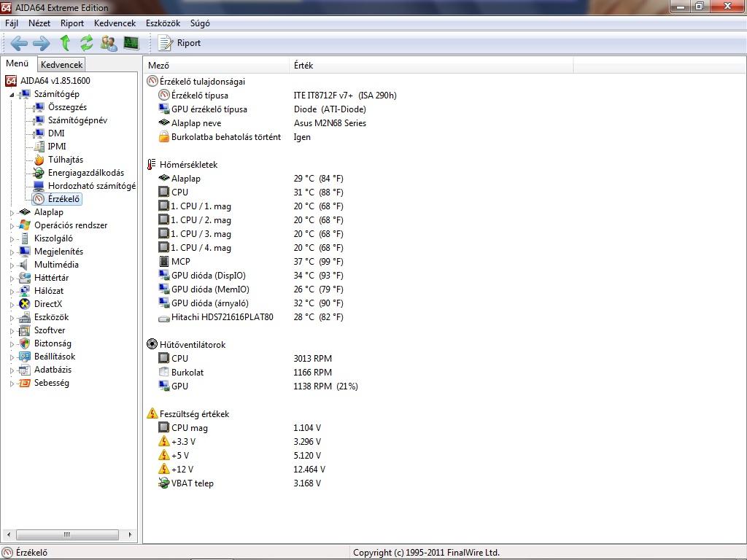The image size is (747, 560).
Task: Open the Nézet menu
Action: 39,23
